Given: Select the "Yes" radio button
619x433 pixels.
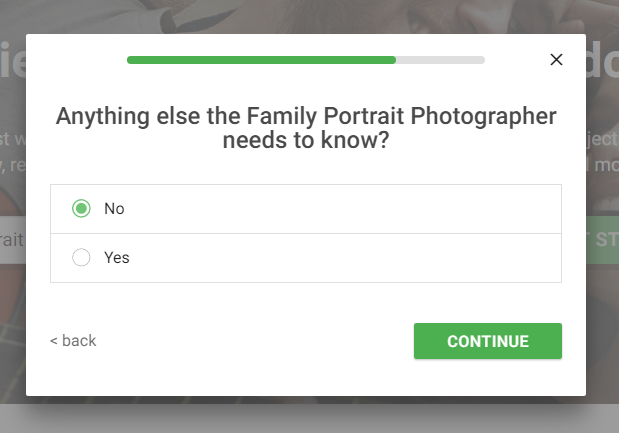Looking at the screenshot, I should pos(81,257).
